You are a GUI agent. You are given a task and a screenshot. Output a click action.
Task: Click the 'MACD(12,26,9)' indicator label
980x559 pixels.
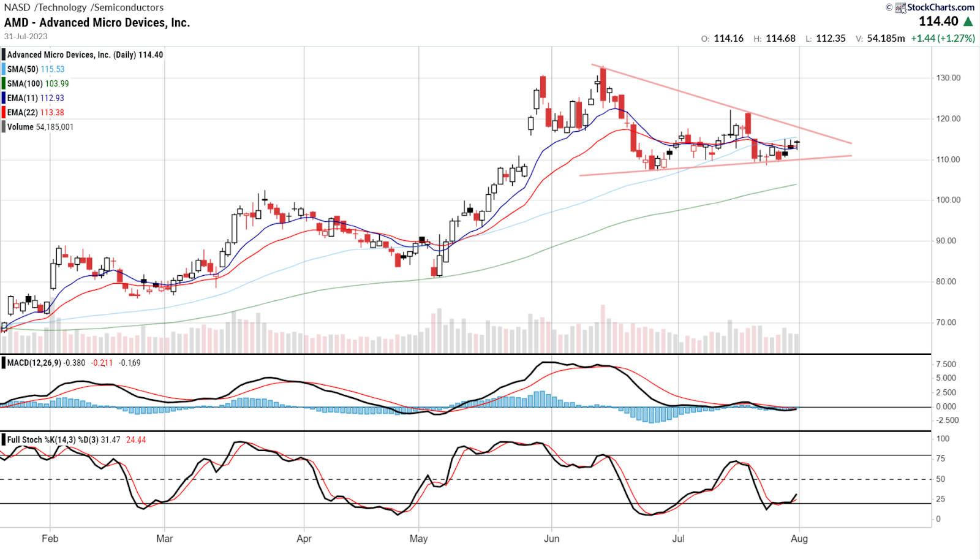point(34,363)
